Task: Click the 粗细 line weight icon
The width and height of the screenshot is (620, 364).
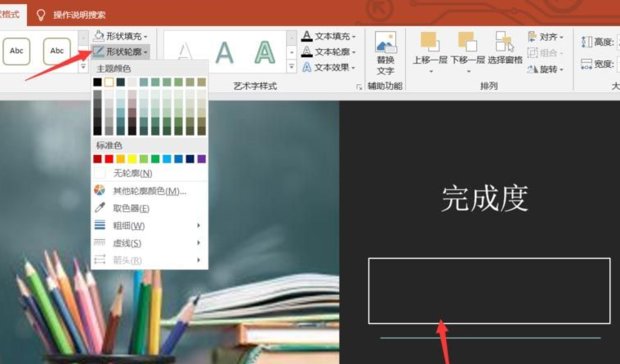Action: [100, 225]
